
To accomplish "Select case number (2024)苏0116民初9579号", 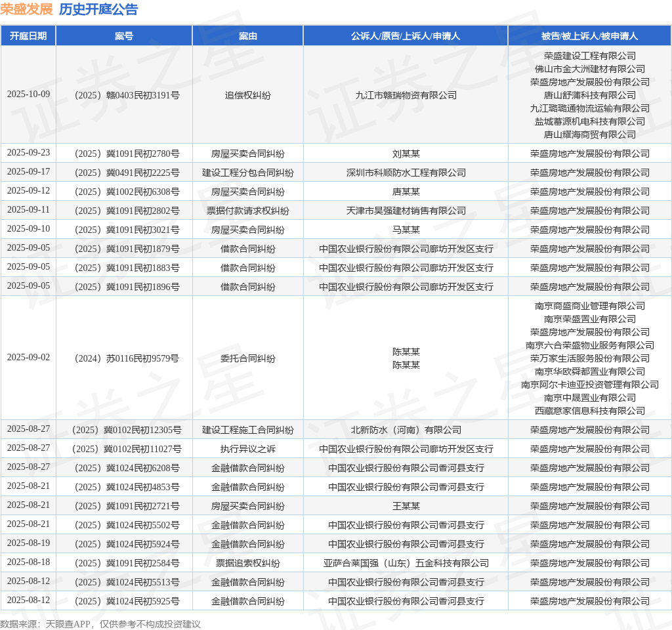I will 126,358.
